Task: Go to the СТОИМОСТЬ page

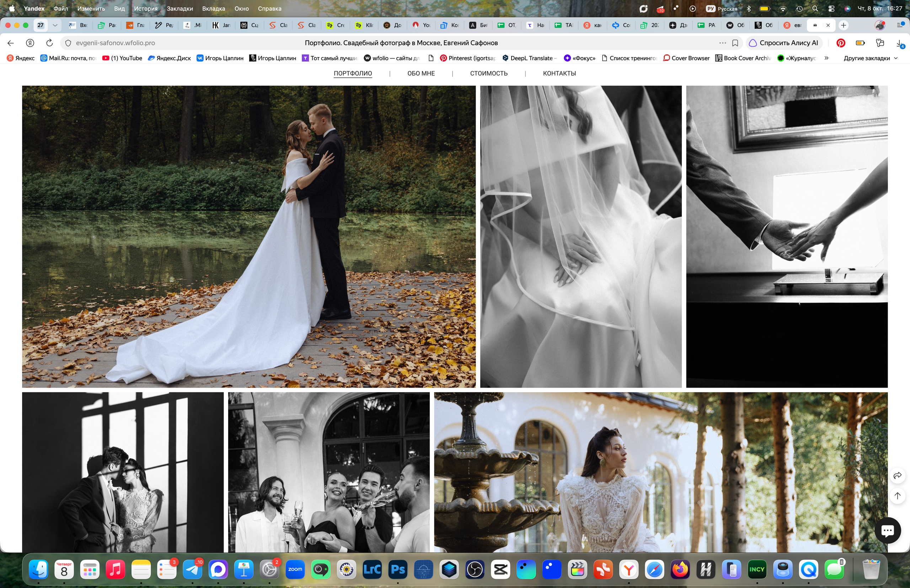Action: coord(489,73)
